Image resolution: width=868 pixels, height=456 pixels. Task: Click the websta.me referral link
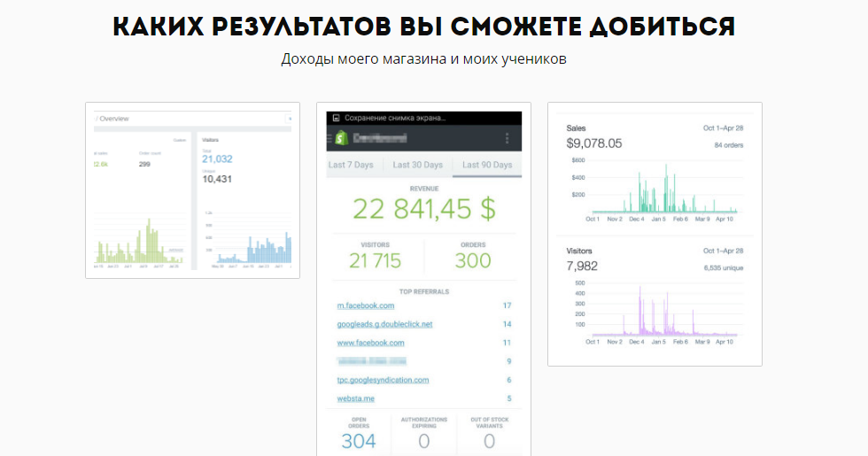tap(355, 398)
